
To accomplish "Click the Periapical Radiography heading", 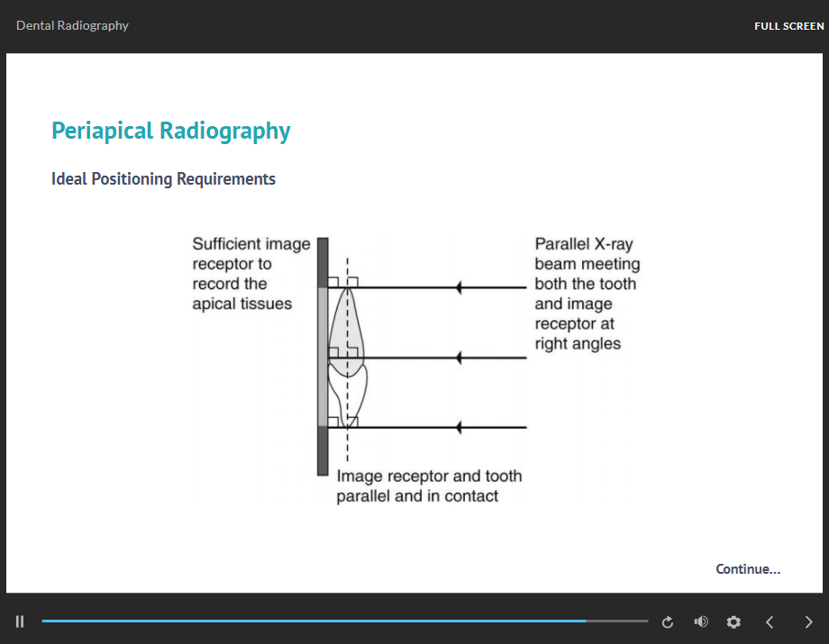I will pos(171,131).
